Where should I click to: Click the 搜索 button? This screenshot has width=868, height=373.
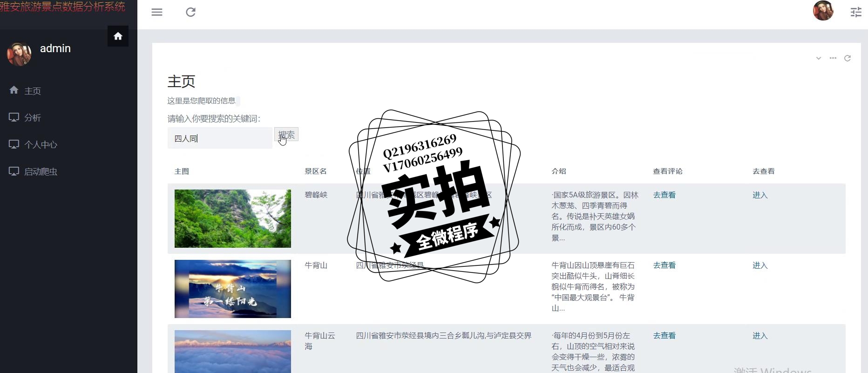click(286, 135)
